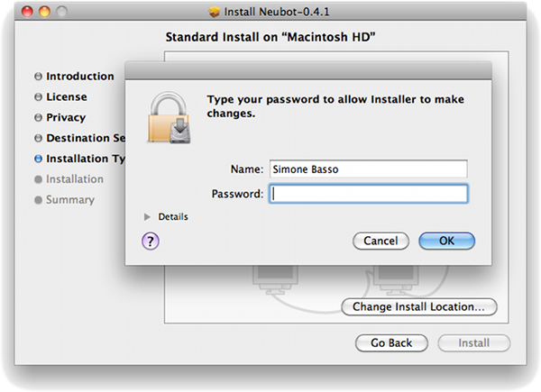Screen dimensions: 541x392
Task: Go Back to previous installer step
Action: 391,343
